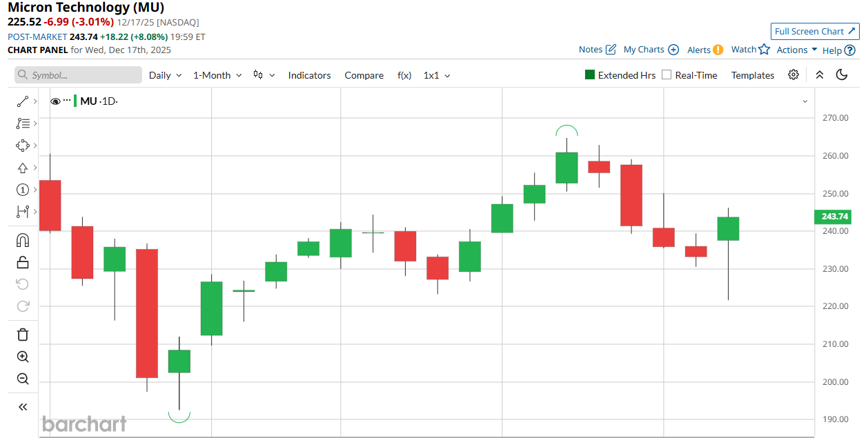Toggle Extended Hrs checkbox
The height and width of the screenshot is (438, 868).
[x=590, y=74]
